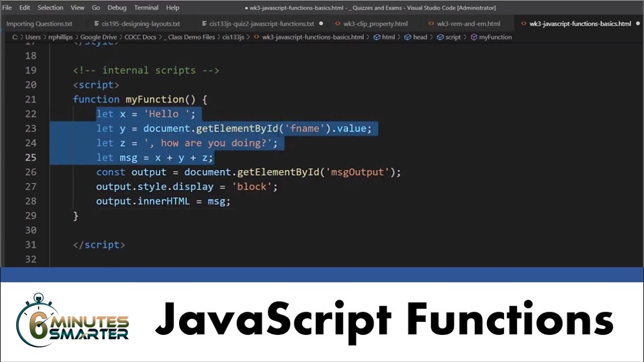Click line number 19 in the gutter

[30, 70]
